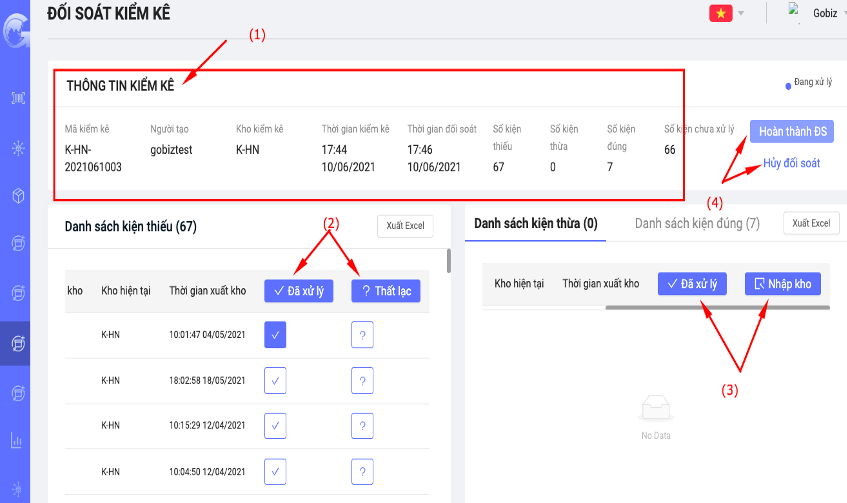Click the user avatar next to Gobiz
Screen dimensions: 847x503
click(x=794, y=10)
